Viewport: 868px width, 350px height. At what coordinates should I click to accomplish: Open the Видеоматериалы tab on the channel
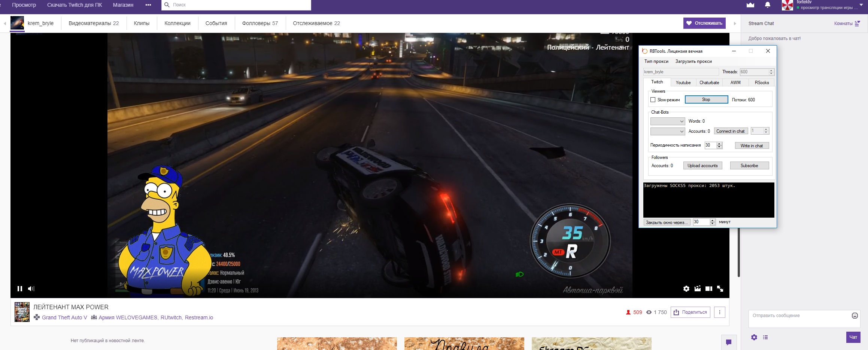click(x=94, y=23)
